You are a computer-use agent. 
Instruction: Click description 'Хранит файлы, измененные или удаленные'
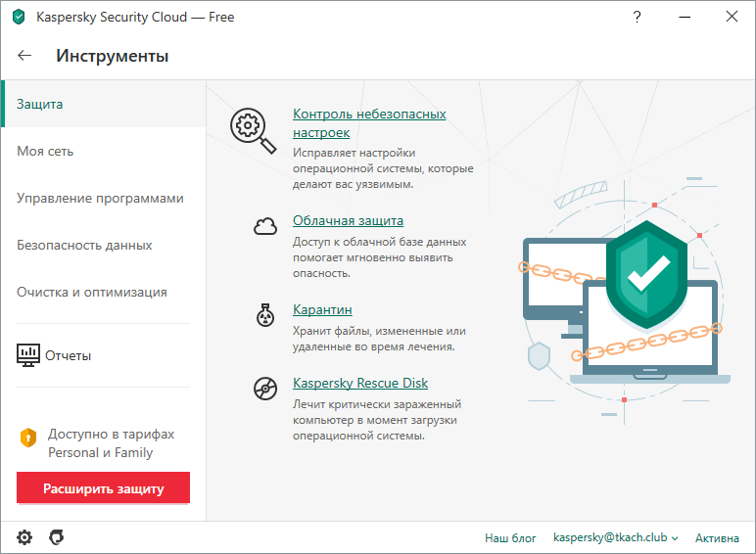click(379, 339)
